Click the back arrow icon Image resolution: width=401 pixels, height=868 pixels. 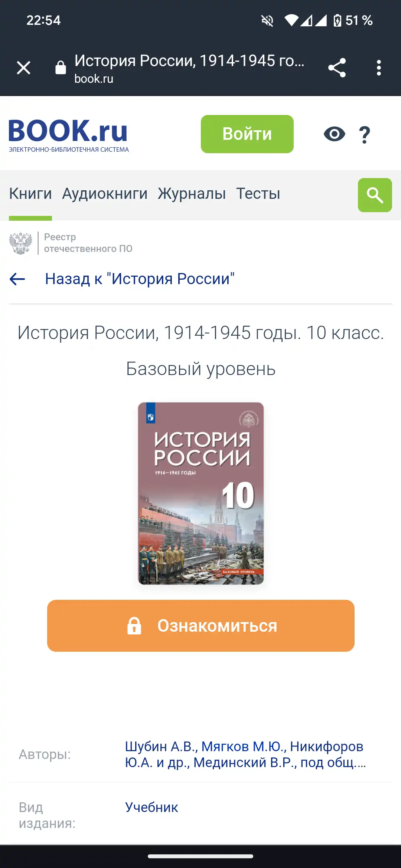click(17, 279)
